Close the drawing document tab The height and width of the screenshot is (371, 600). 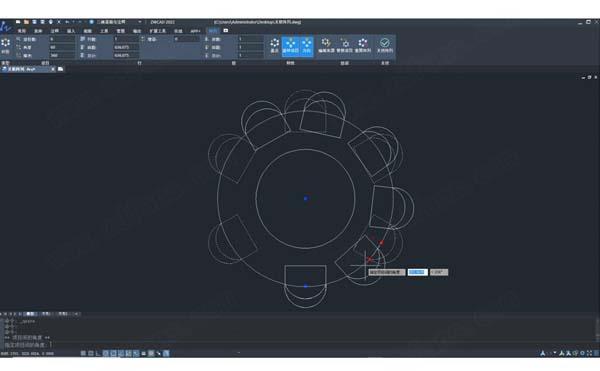pyautogui.click(x=53, y=69)
